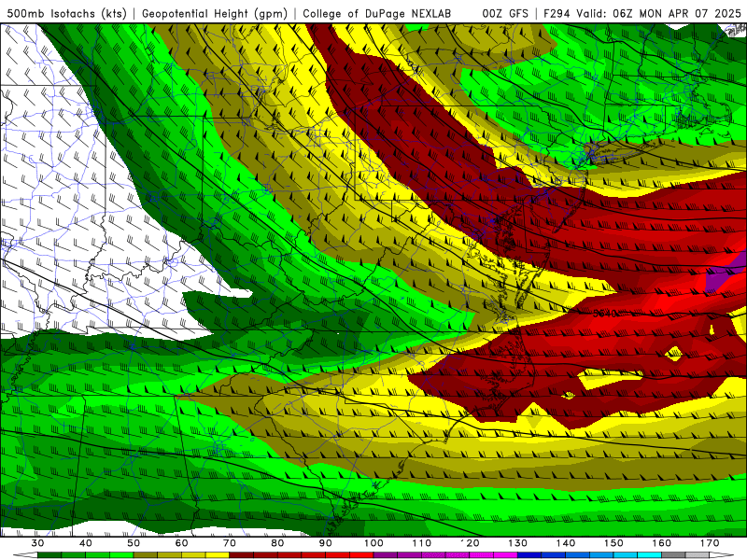Click the '5640' height contour label on map
The height and width of the screenshot is (560, 747).
point(605,314)
